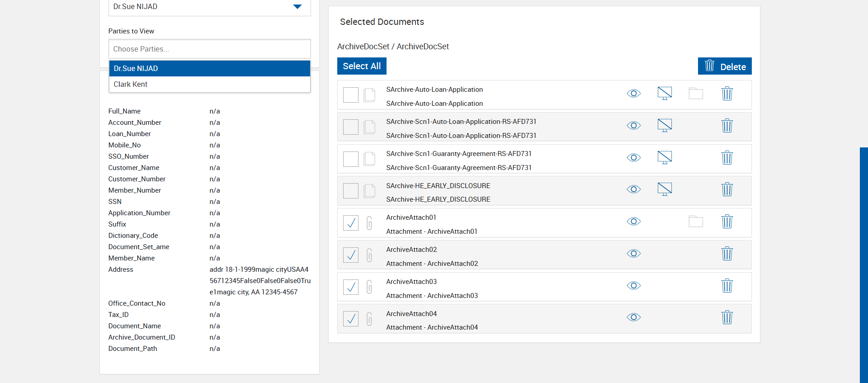Screen dimensions: 868x383
Task: Tick SArchive-Scn1-Auto-Loan-Application-RS-AFD731 checkbox
Action: point(351,127)
